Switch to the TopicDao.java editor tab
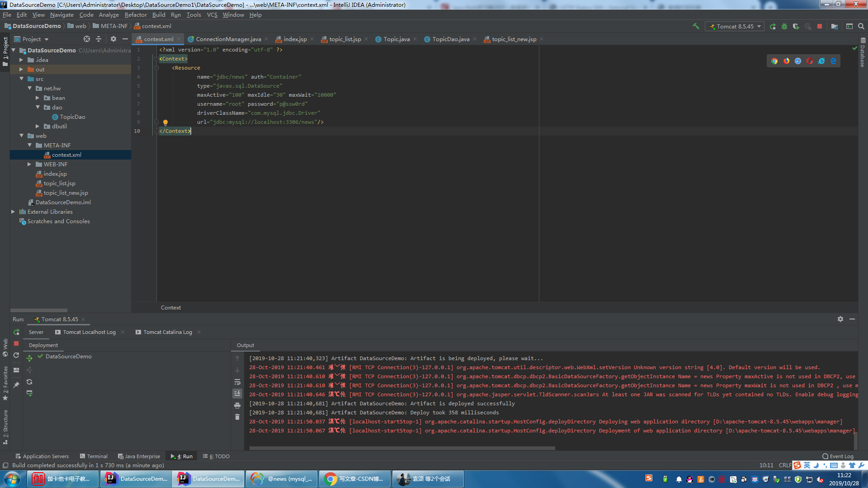 pyautogui.click(x=450, y=39)
